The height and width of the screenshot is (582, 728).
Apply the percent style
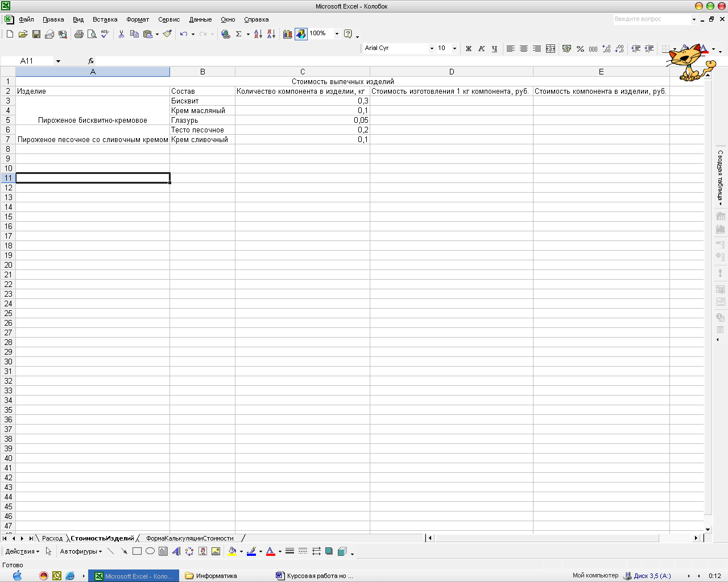click(x=580, y=49)
